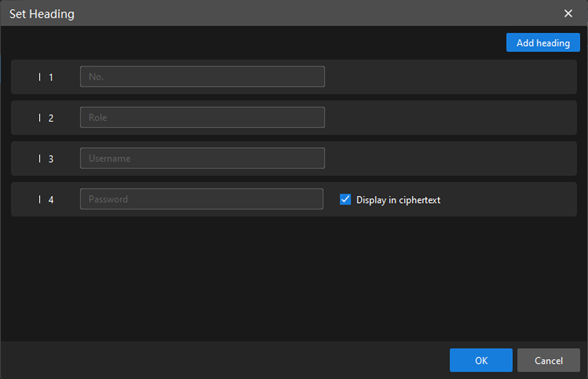This screenshot has height=379, width=588.
Task: Confirm headings with the OK button
Action: 481,360
